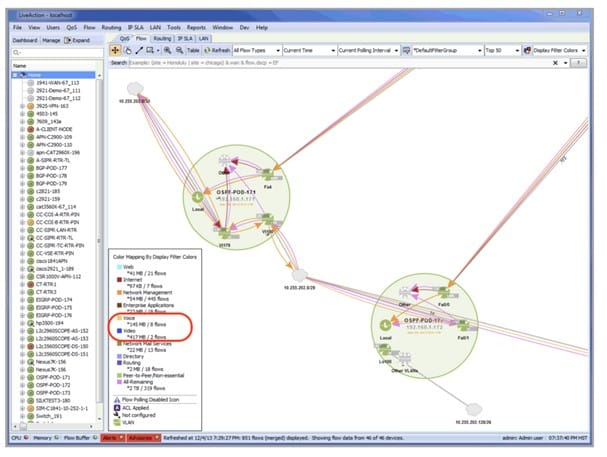Screen dimensions: 607x457
Task: Click the red Alerts button
Action: pyautogui.click(x=113, y=438)
